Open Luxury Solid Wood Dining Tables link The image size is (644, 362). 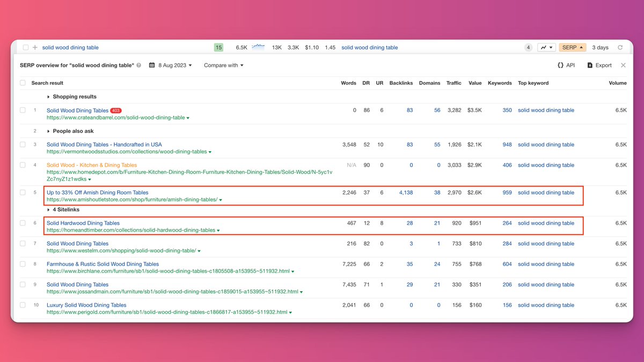click(x=86, y=305)
